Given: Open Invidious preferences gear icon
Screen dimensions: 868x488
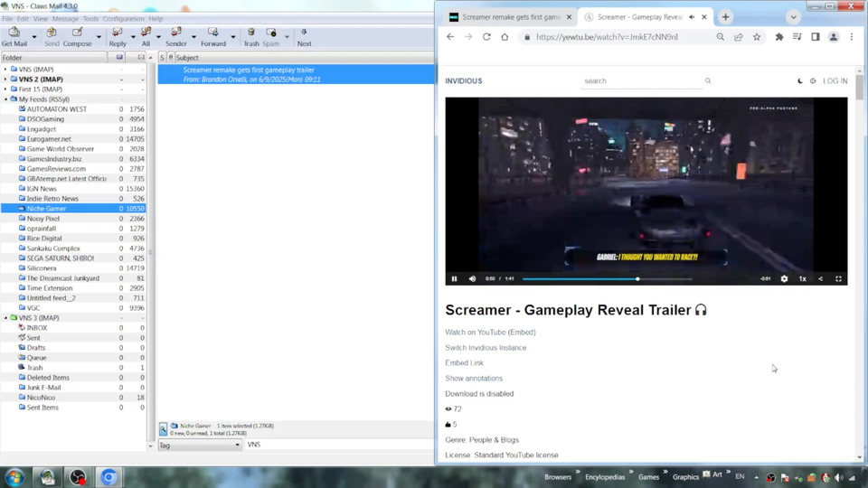Looking at the screenshot, I should pos(813,80).
